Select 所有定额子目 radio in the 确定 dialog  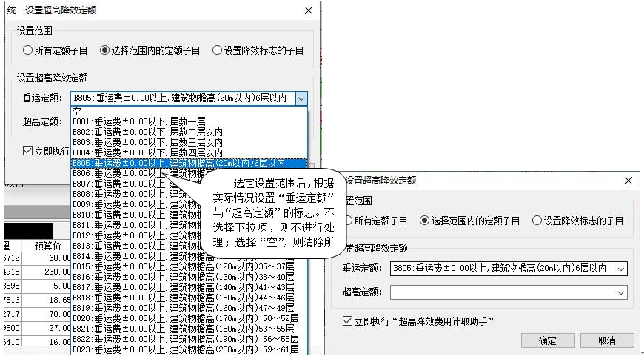click(347, 221)
